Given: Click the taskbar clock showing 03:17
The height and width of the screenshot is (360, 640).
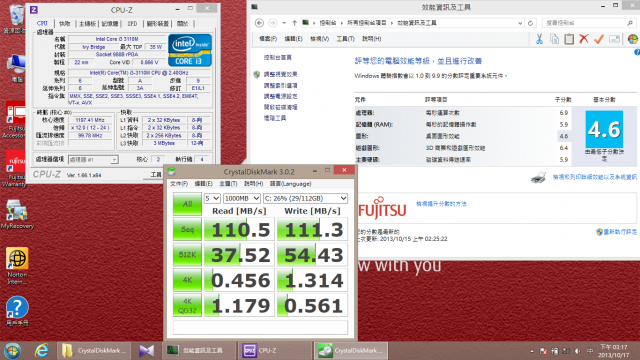Looking at the screenshot, I should click(x=613, y=351).
